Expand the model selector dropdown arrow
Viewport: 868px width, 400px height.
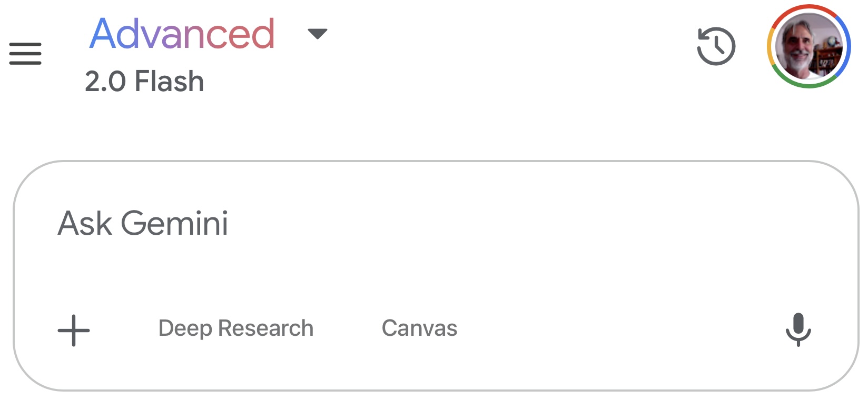tap(317, 34)
